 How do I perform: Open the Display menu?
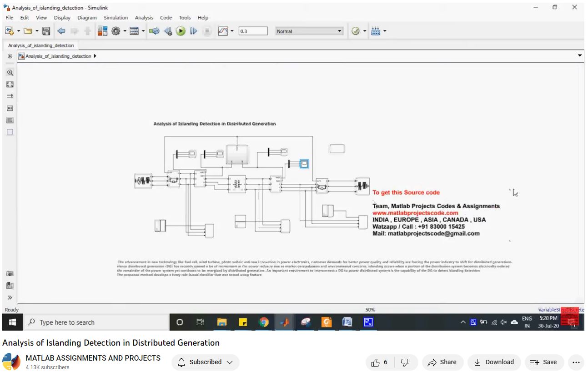[62, 18]
